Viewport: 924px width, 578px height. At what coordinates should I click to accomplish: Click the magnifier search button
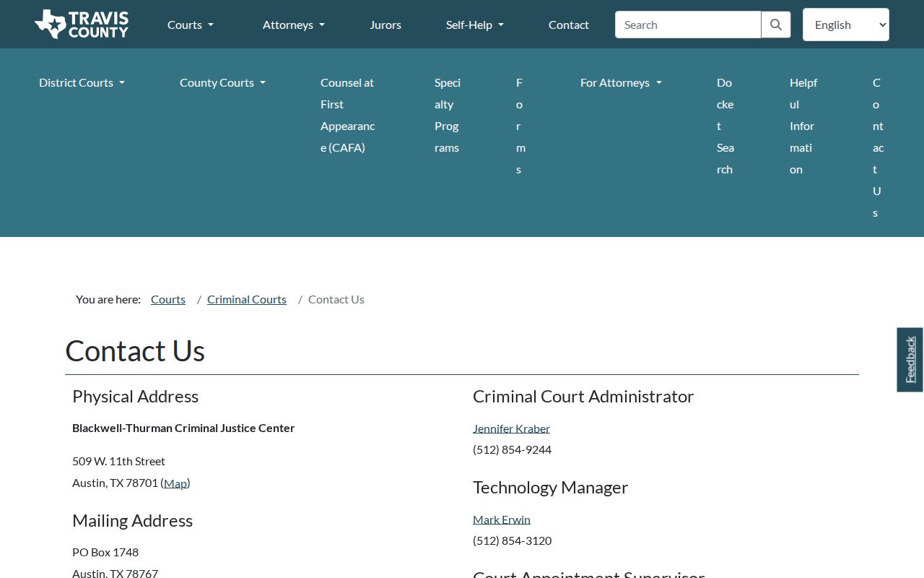776,25
